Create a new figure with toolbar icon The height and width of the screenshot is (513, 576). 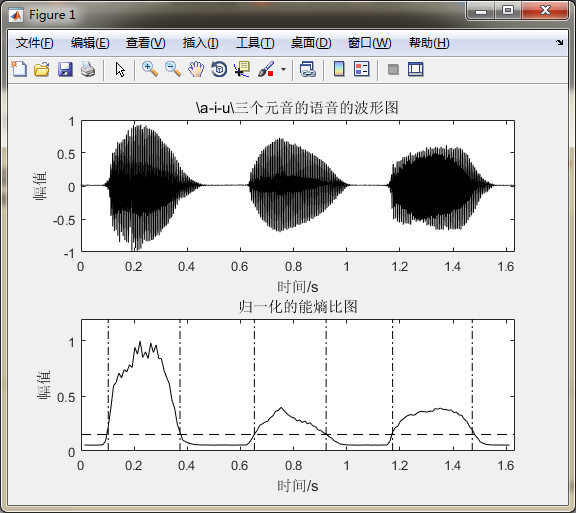tap(19, 69)
